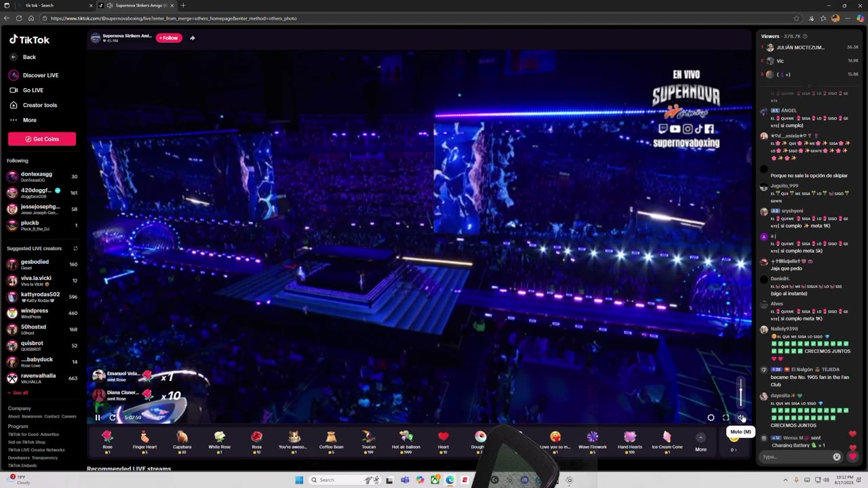Show hidden system tray icons chevron
The height and width of the screenshot is (488, 868).
[x=784, y=480]
